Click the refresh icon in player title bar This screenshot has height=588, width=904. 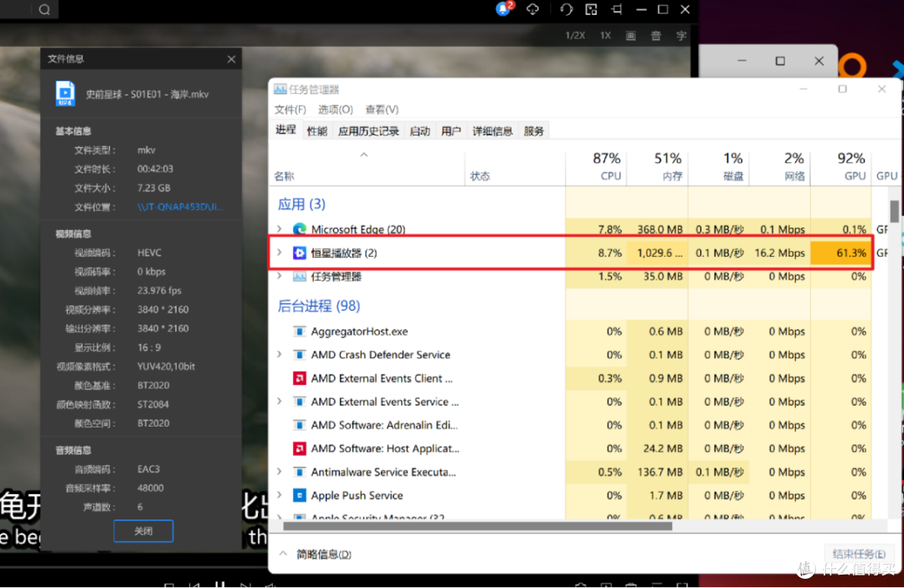pyautogui.click(x=567, y=10)
